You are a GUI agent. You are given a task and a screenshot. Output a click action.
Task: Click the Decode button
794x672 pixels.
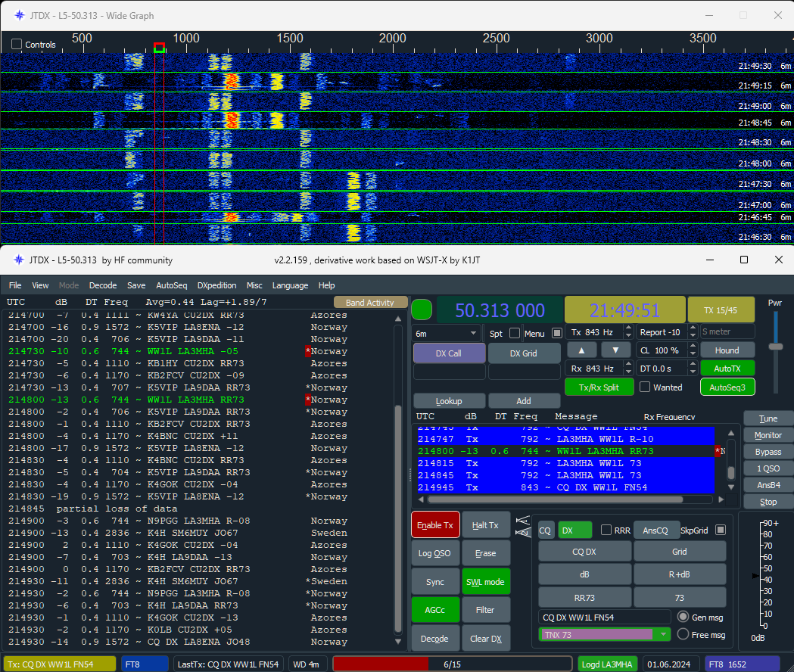tap(435, 638)
